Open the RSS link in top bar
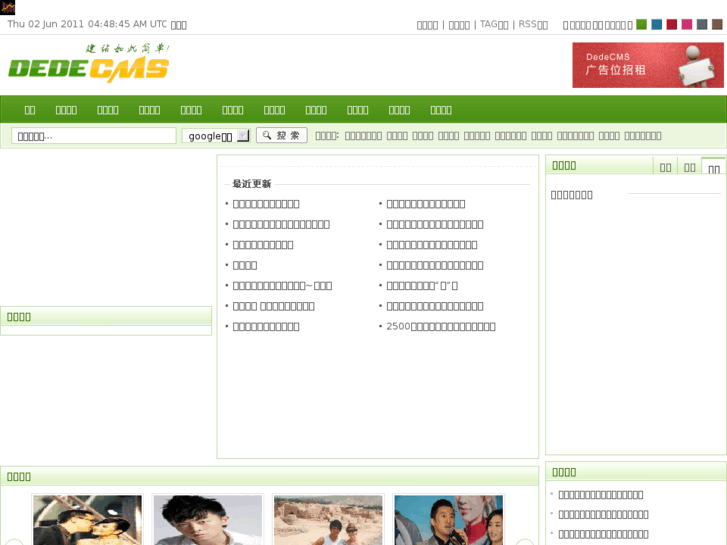Screen dimensions: 727x545 tap(533, 25)
